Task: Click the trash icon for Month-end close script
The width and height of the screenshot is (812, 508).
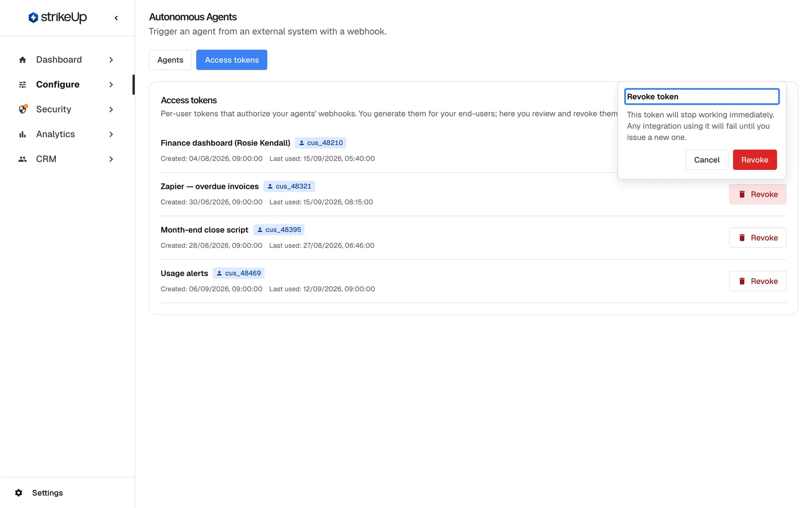Action: 742,238
